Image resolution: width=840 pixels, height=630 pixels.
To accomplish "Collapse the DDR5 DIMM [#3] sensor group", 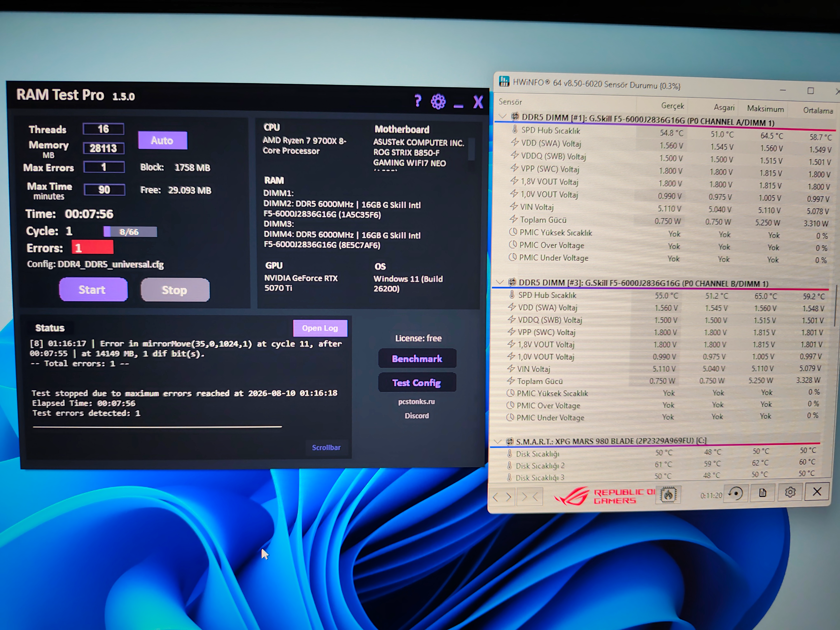I will (500, 282).
